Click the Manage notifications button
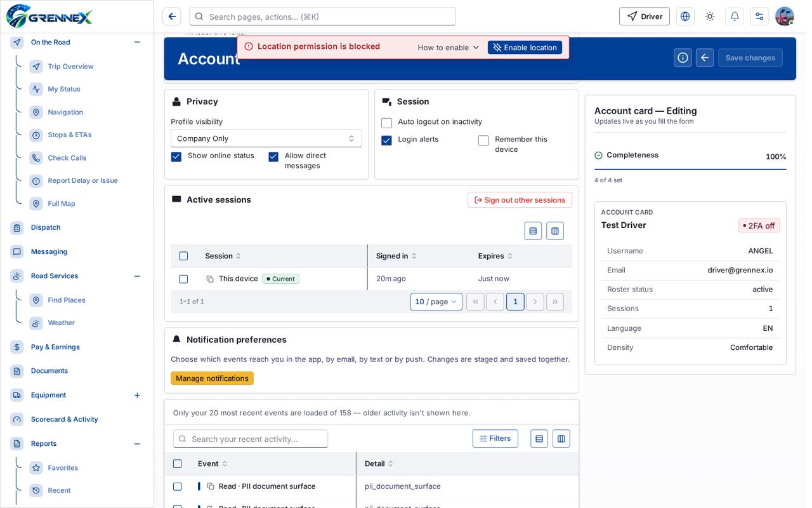Image resolution: width=812 pixels, height=508 pixels. [x=212, y=378]
